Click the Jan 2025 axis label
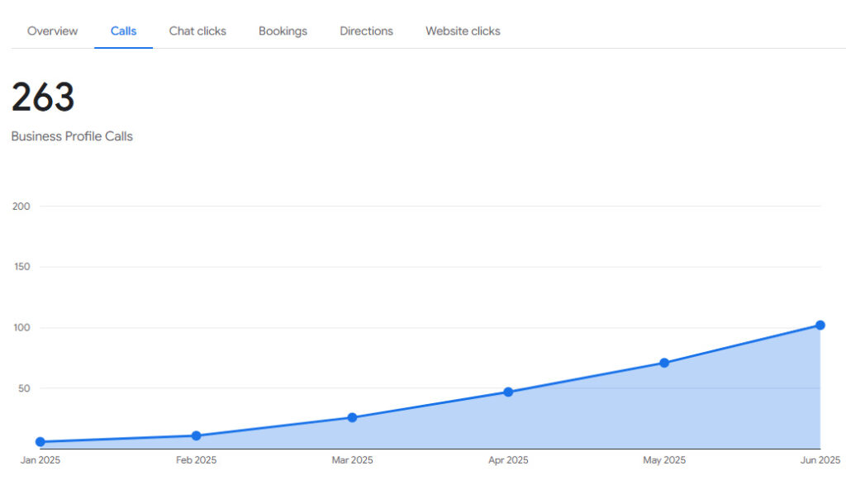This screenshot has width=846, height=504. point(40,460)
